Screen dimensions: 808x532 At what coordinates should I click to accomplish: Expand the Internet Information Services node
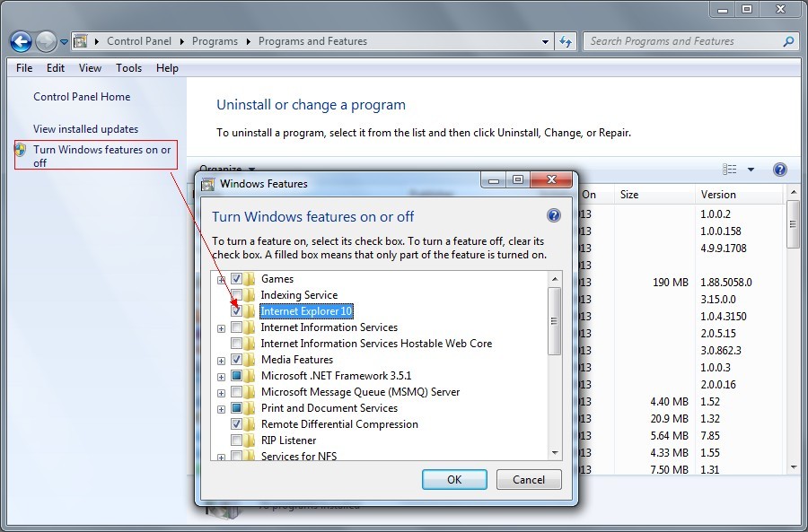(221, 328)
